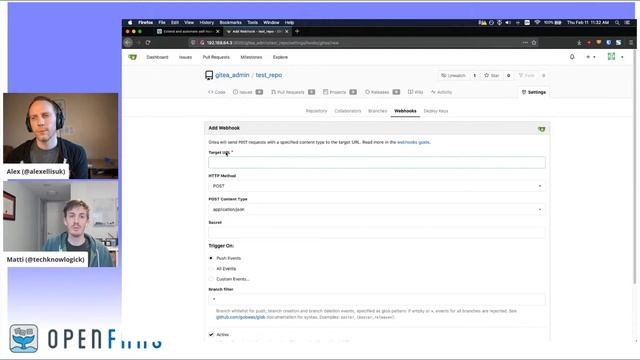
Task: Open the macOS Notification Center icon
Action: click(627, 22)
